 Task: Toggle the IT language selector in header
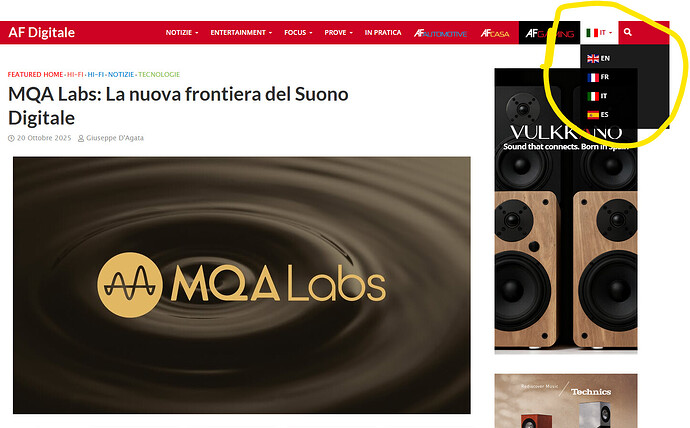pyautogui.click(x=599, y=33)
